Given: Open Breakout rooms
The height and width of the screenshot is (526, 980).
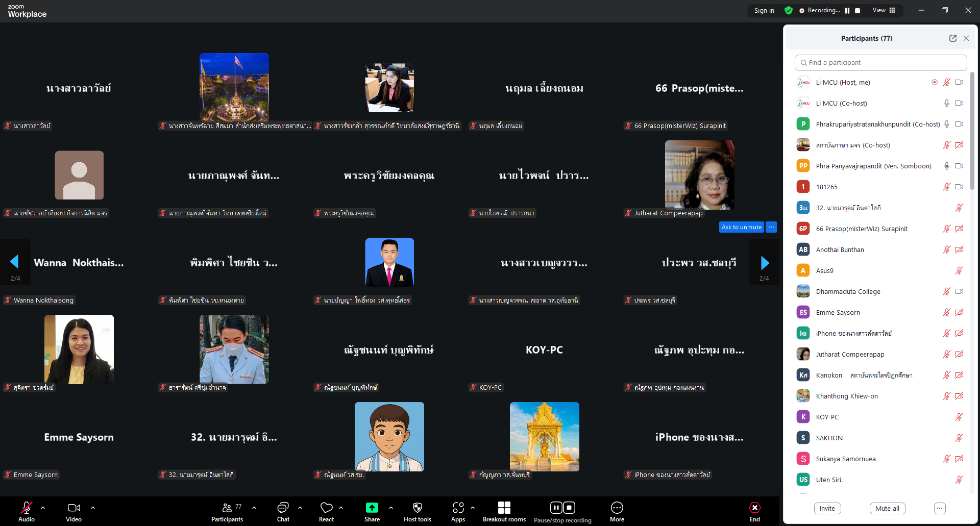Looking at the screenshot, I should [504, 512].
